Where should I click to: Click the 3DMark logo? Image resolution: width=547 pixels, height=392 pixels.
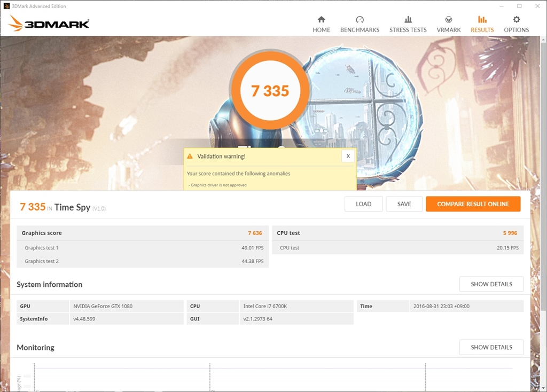49,23
